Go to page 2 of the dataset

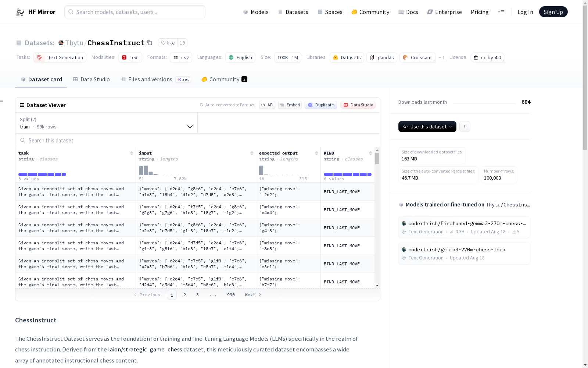pos(184,295)
